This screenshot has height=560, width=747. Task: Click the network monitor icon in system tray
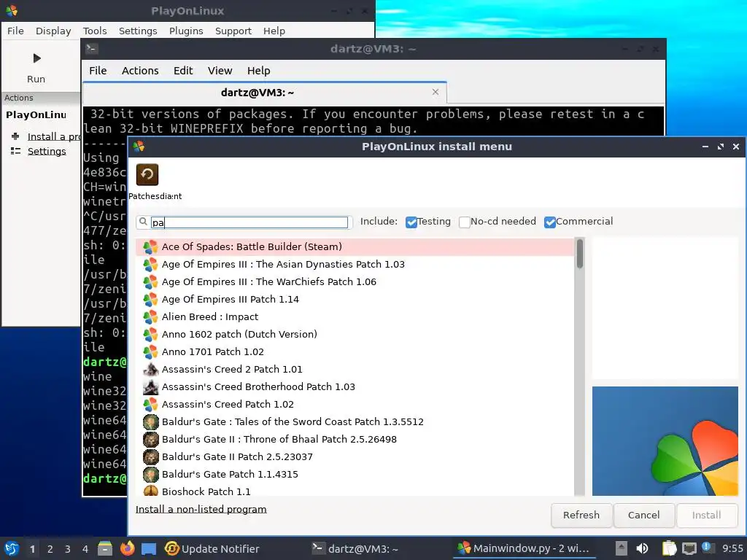pyautogui.click(x=689, y=548)
